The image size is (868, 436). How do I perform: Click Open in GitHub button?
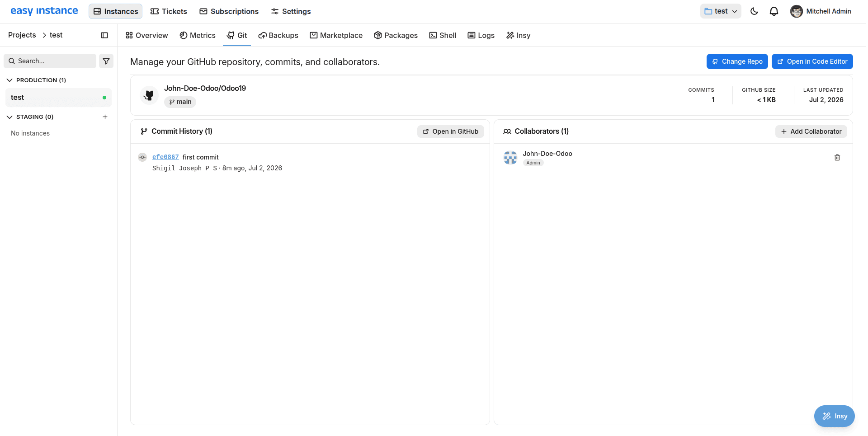pyautogui.click(x=450, y=131)
